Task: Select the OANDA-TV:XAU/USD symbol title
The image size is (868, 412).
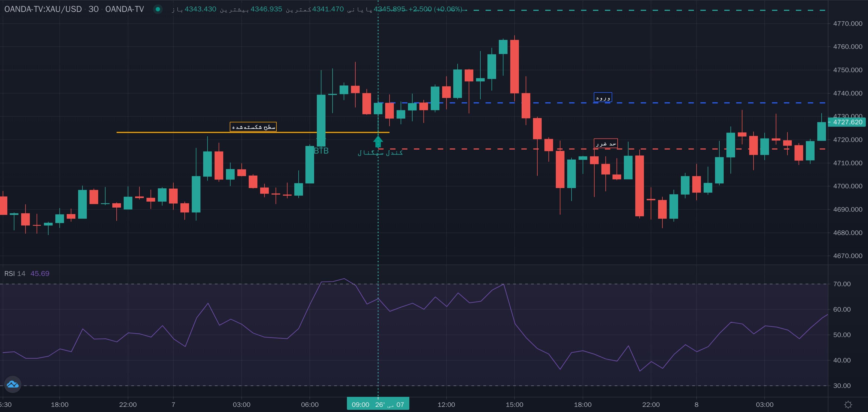Action: [x=43, y=9]
